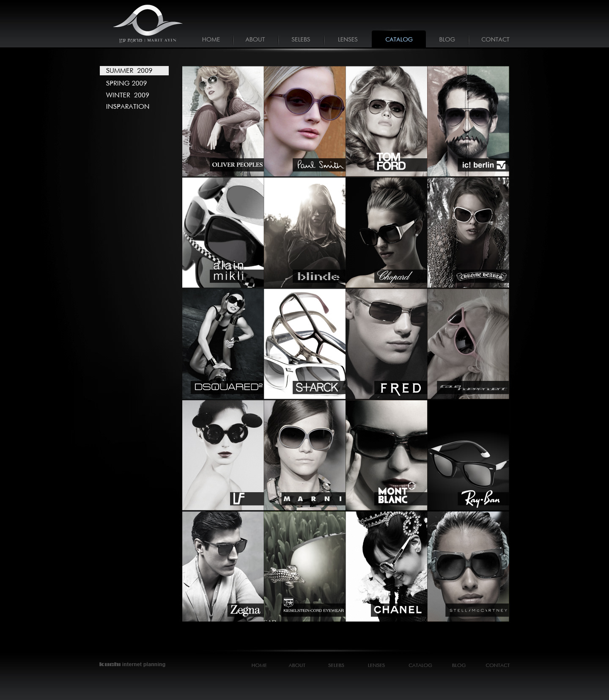Click LENSES in the footer menu
This screenshot has height=700, width=609.
pyautogui.click(x=376, y=665)
